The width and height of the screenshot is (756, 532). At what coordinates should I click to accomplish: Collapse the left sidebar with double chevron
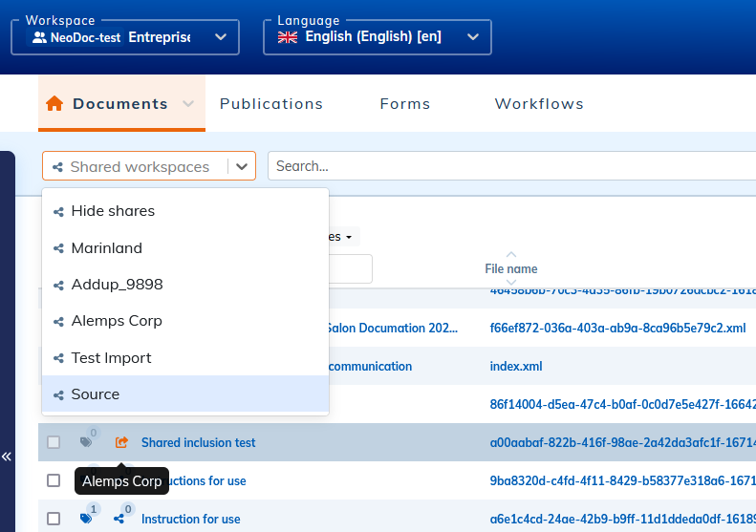[x=7, y=457]
